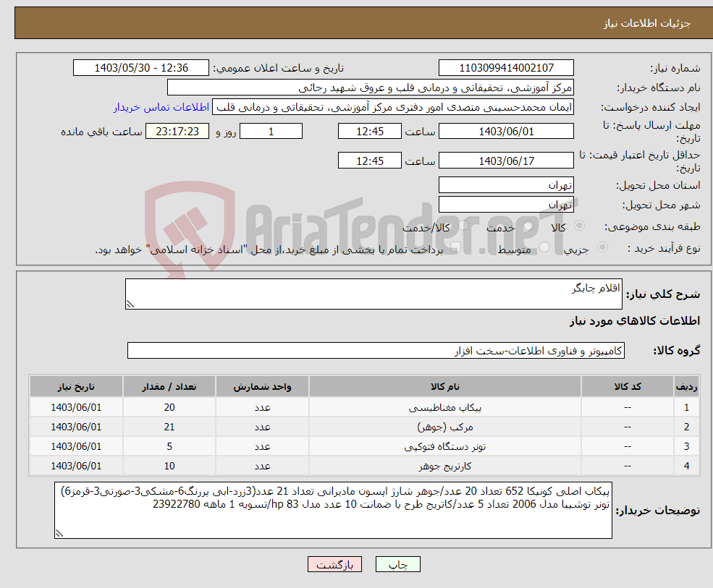Select the متوسط purchase type radio
Viewport: 713px width, 588px height.
pyautogui.click(x=544, y=247)
